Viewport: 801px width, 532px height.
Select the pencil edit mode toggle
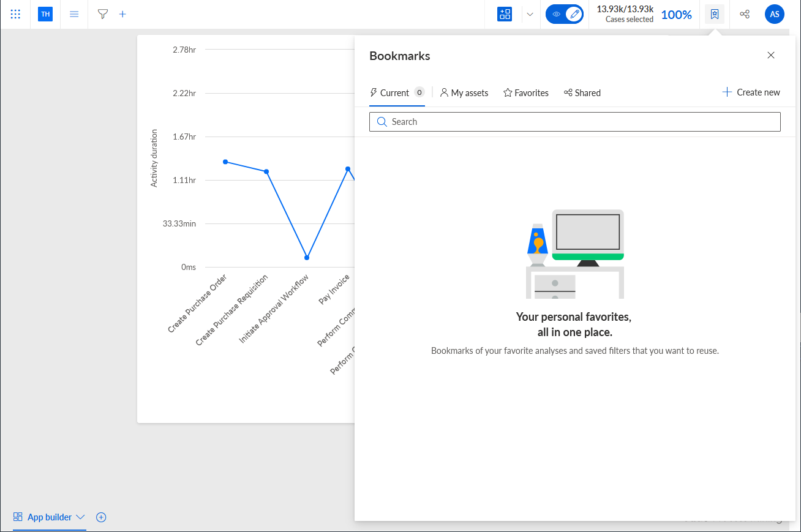click(x=573, y=14)
